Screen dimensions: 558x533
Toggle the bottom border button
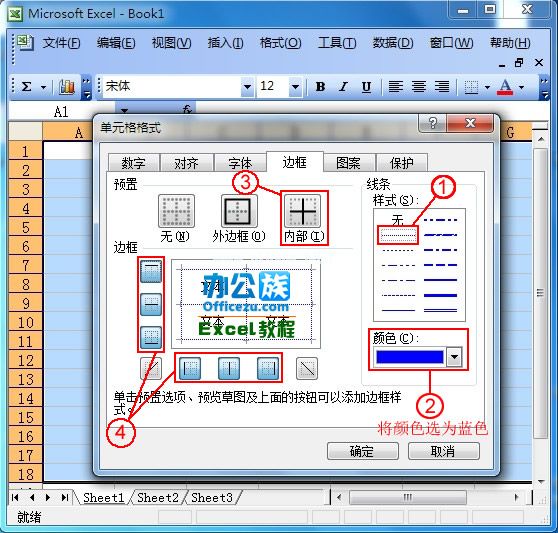pyautogui.click(x=151, y=338)
